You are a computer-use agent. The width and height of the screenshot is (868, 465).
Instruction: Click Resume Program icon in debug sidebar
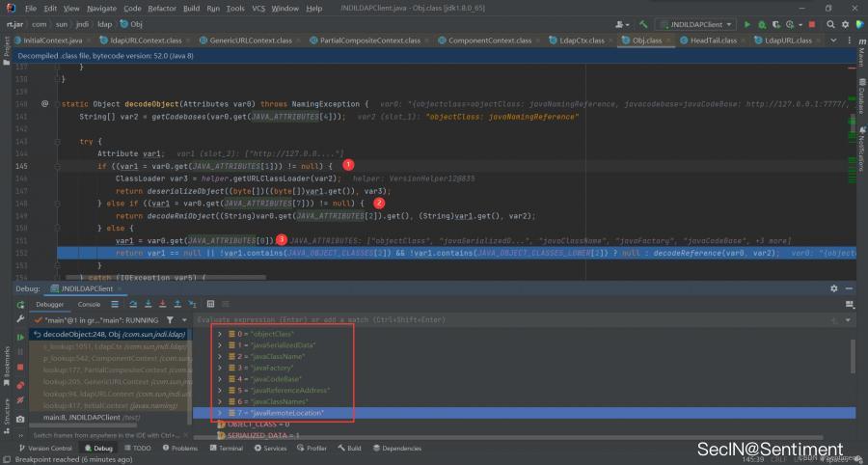pyautogui.click(x=20, y=337)
